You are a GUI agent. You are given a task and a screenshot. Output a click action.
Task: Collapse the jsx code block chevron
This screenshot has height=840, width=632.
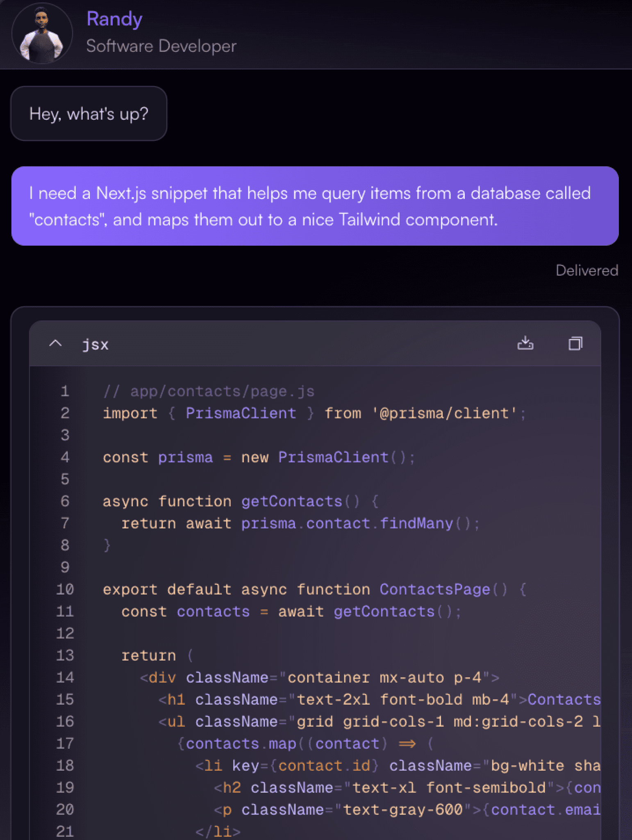(x=56, y=343)
